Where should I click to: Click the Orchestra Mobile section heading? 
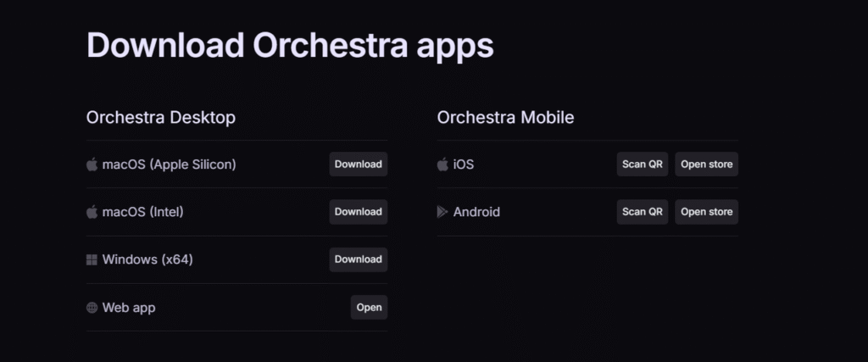coord(505,117)
